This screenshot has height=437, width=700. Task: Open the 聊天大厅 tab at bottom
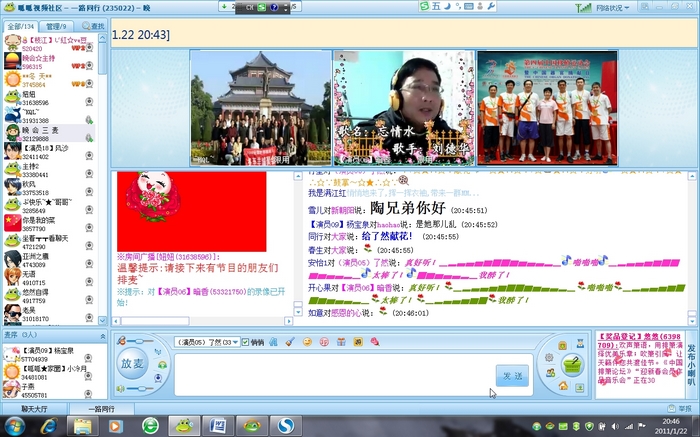tap(34, 408)
